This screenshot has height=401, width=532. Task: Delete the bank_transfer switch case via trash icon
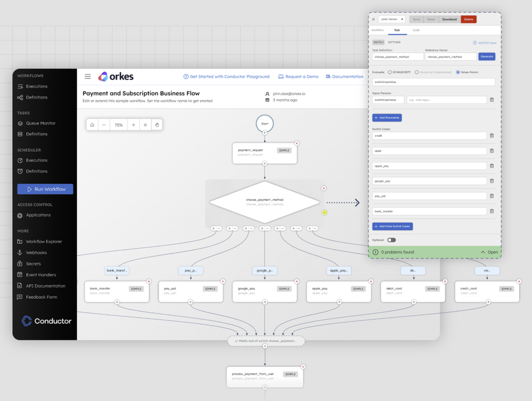click(x=492, y=211)
